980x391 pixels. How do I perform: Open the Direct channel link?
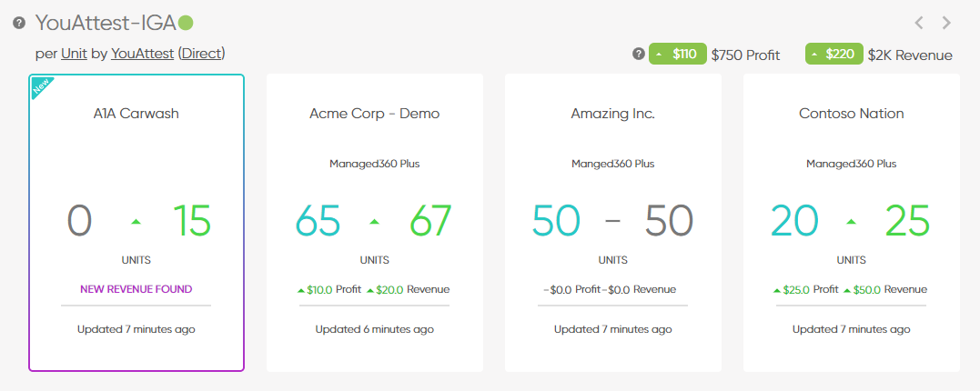[202, 54]
